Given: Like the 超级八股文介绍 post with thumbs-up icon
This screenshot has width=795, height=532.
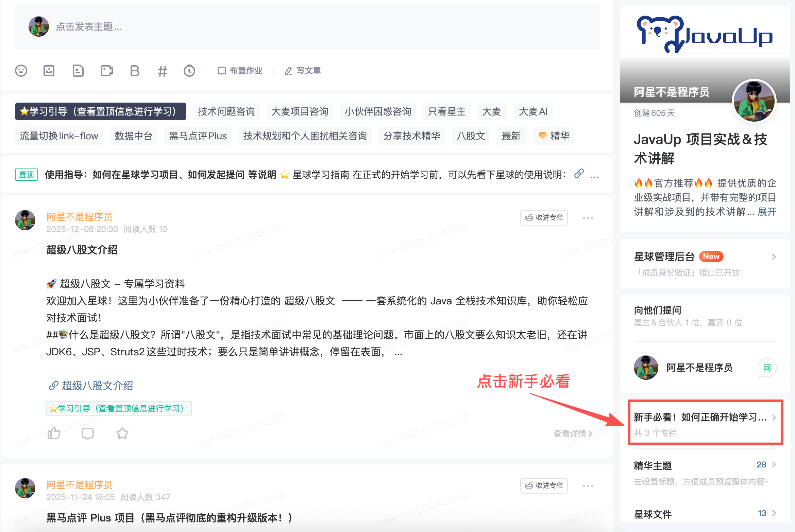Looking at the screenshot, I should [54, 433].
